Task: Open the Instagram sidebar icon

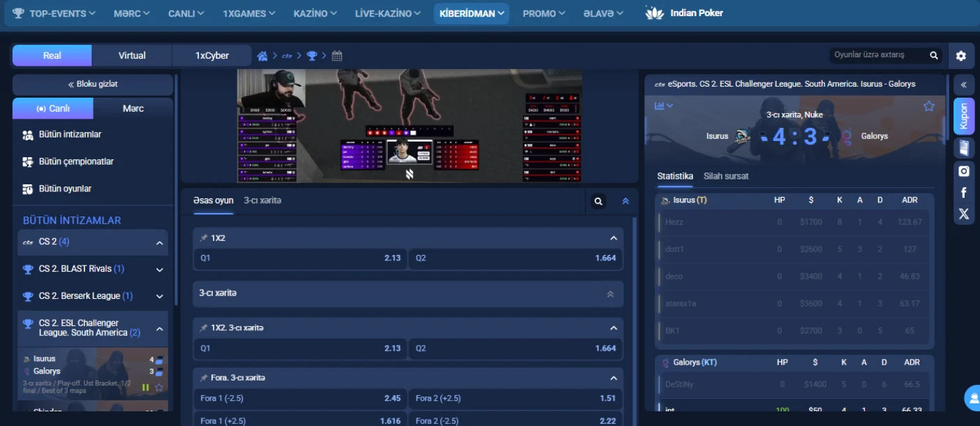Action: pyautogui.click(x=964, y=171)
